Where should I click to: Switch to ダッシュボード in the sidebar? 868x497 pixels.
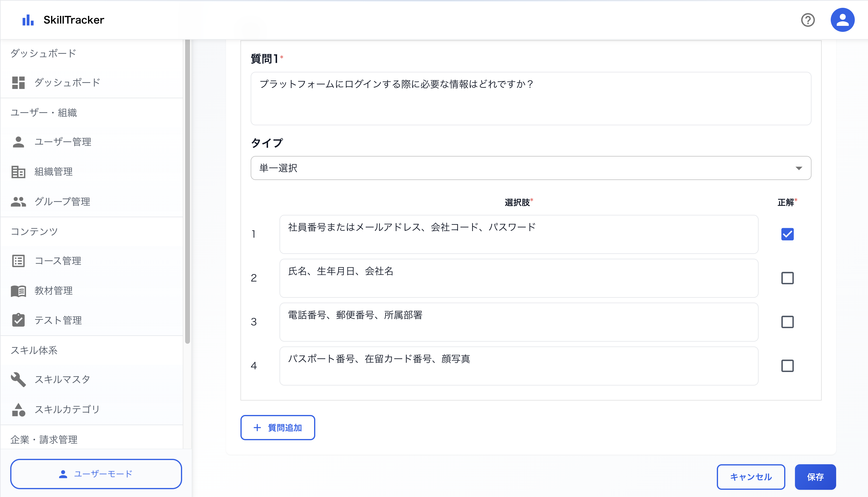click(66, 82)
